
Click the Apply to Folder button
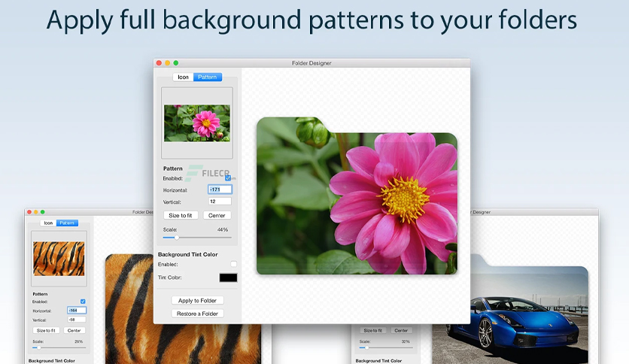197,300
